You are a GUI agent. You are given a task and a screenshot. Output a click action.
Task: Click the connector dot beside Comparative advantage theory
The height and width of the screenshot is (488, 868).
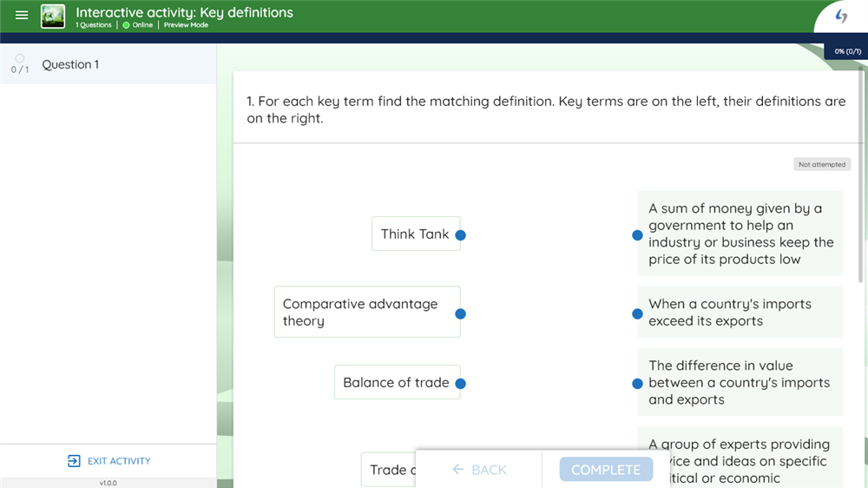[461, 313]
